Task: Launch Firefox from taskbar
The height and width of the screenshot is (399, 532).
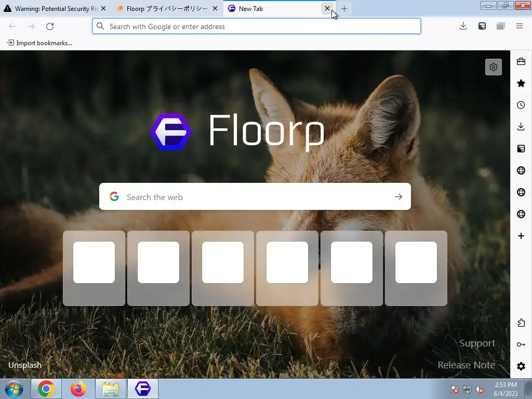Action: coord(78,389)
